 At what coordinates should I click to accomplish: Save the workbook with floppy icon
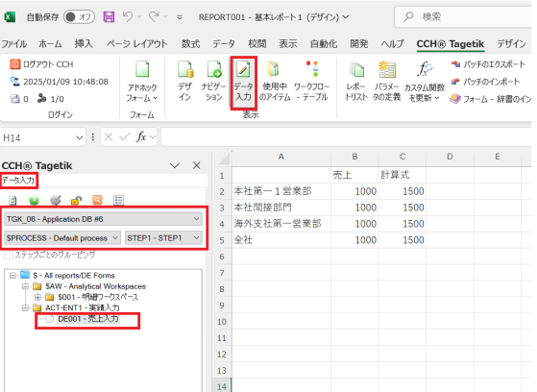pos(109,16)
